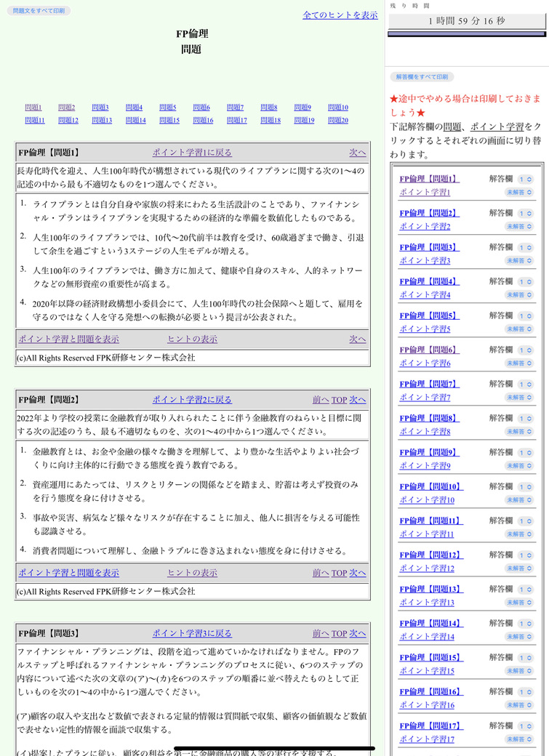Open the answer number dropdown for 問題1

click(x=525, y=179)
